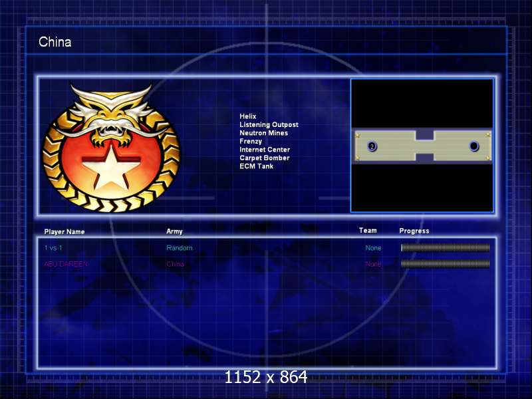This screenshot has width=532, height=399.
Task: Select the 1 vs 1 player name
Action: [x=53, y=247]
